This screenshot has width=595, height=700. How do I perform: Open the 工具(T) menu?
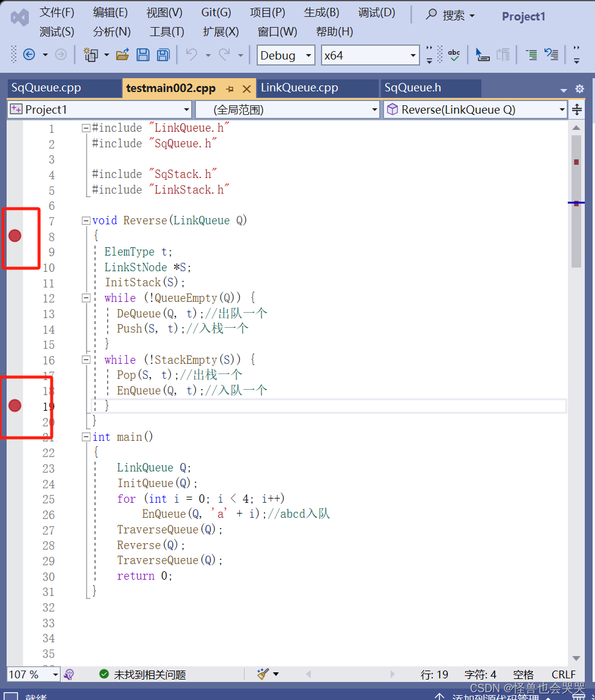[x=167, y=32]
